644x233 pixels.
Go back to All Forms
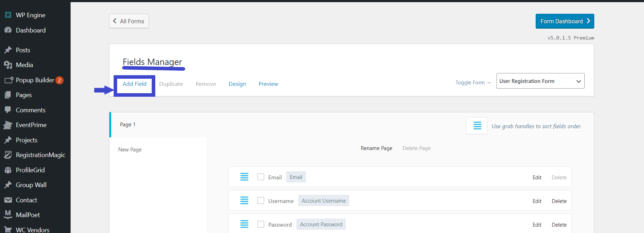click(129, 21)
